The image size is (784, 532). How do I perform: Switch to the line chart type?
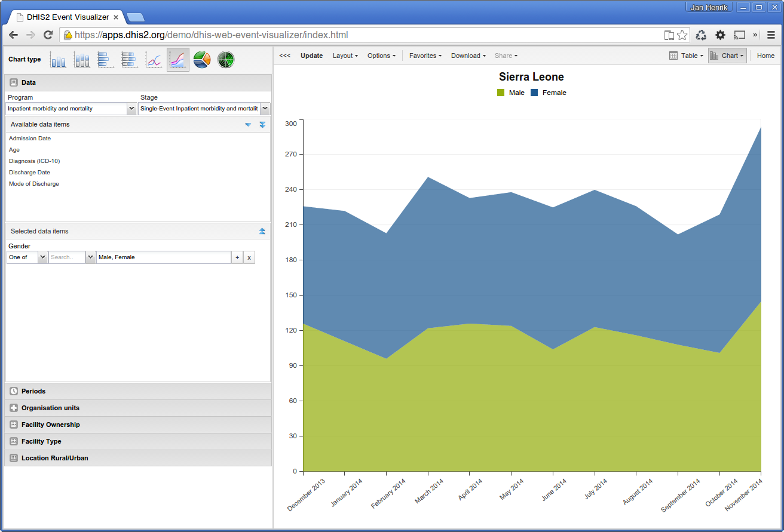[x=154, y=60]
